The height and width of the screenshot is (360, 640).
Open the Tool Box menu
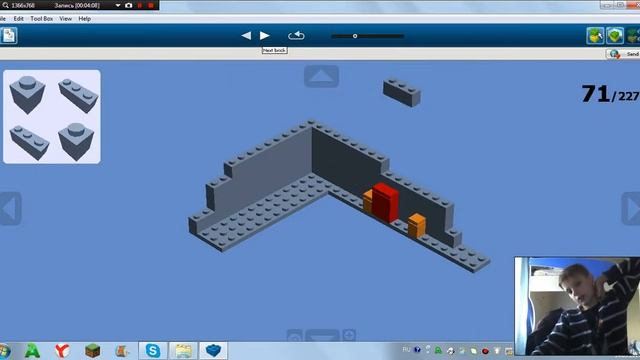(x=41, y=19)
